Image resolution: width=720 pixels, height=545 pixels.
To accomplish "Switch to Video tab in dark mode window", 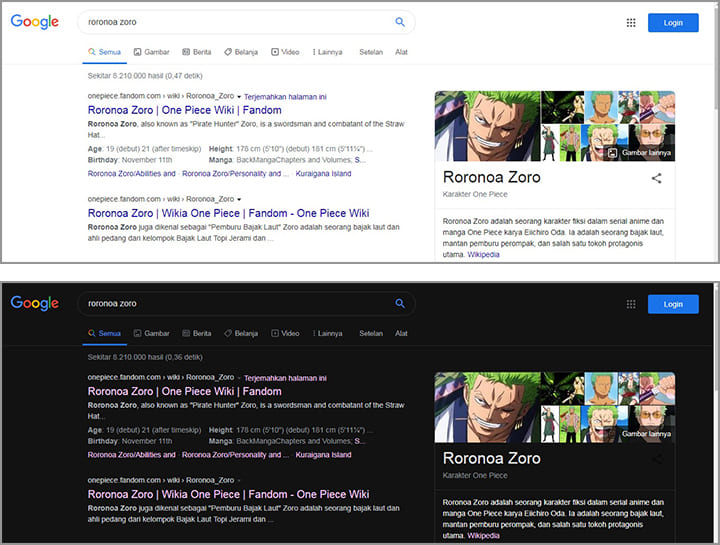I will (285, 333).
